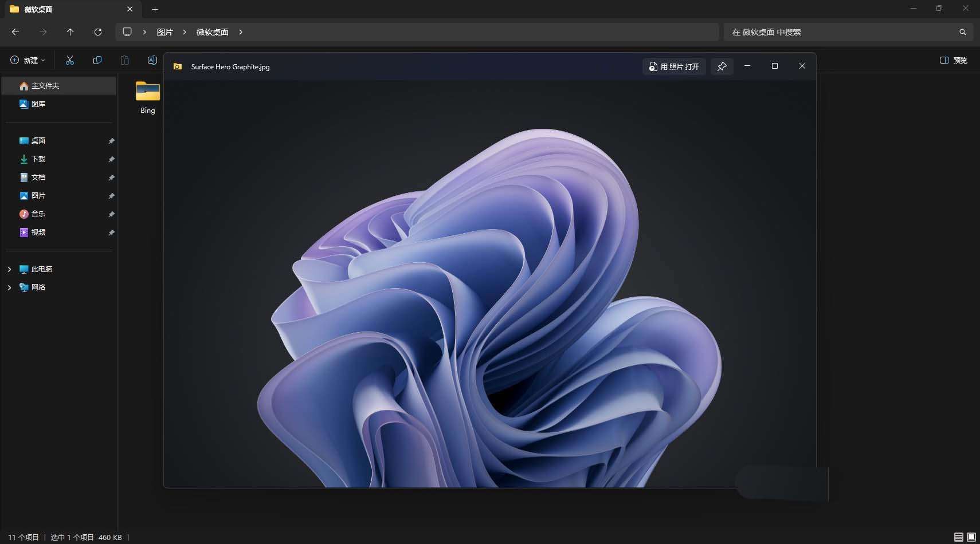
Task: Switch to details list view layout
Action: pyautogui.click(x=958, y=537)
